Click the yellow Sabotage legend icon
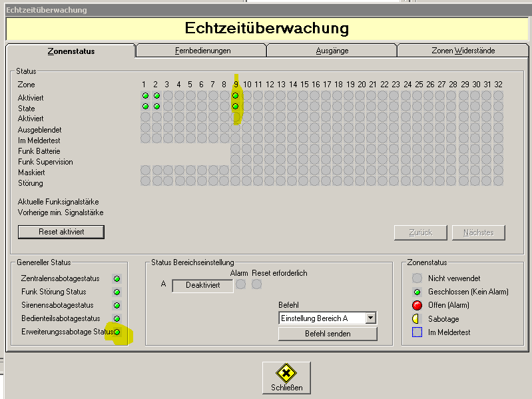Screen dimensions: 532x399 tap(417, 319)
